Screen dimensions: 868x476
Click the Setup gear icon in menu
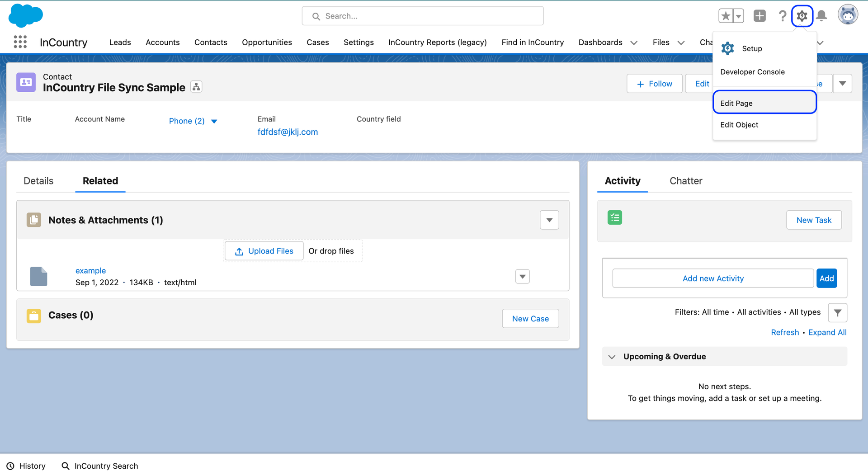point(727,48)
